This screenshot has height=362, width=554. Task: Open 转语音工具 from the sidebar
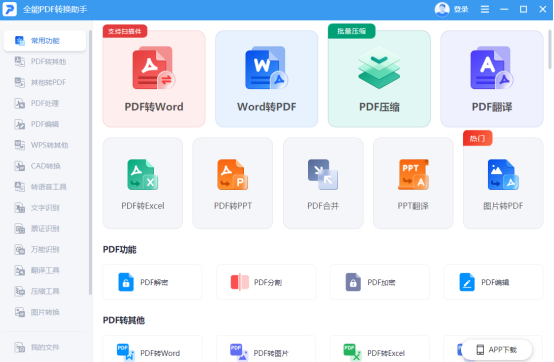(45, 186)
